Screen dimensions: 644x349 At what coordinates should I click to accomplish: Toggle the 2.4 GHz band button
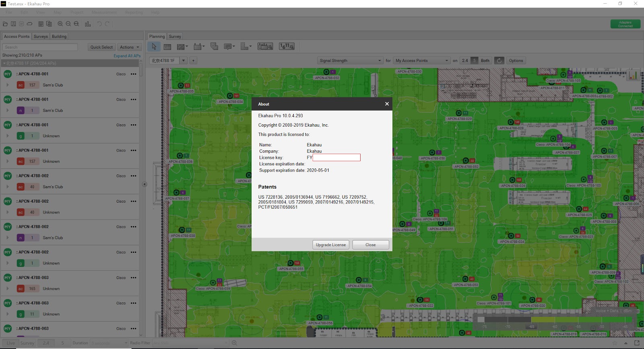click(x=465, y=61)
